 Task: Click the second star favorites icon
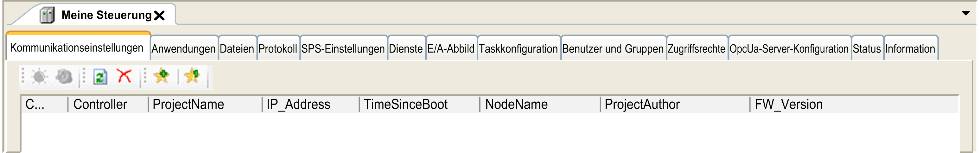(191, 76)
